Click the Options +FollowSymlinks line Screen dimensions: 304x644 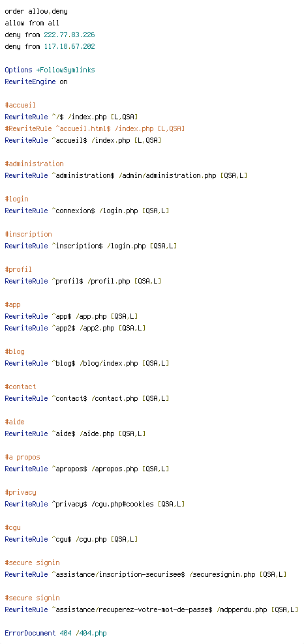(50, 70)
